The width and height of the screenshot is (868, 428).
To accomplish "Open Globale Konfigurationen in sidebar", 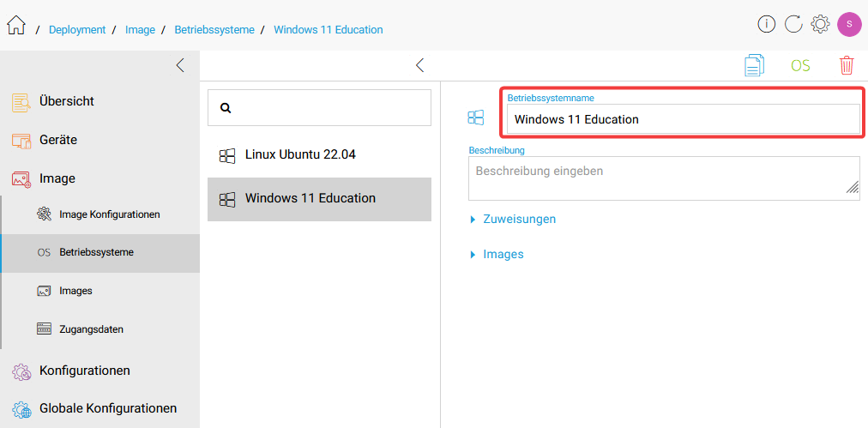I will pos(99,408).
